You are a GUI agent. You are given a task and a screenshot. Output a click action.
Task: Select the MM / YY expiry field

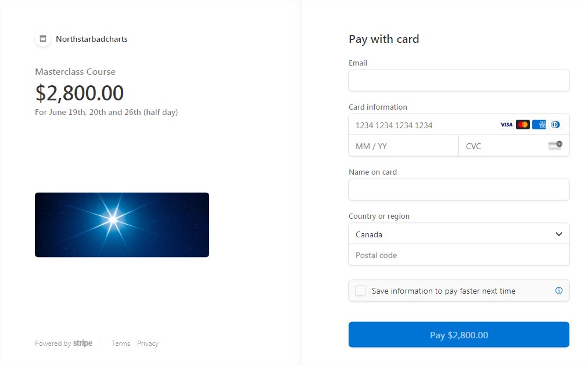[x=403, y=146]
